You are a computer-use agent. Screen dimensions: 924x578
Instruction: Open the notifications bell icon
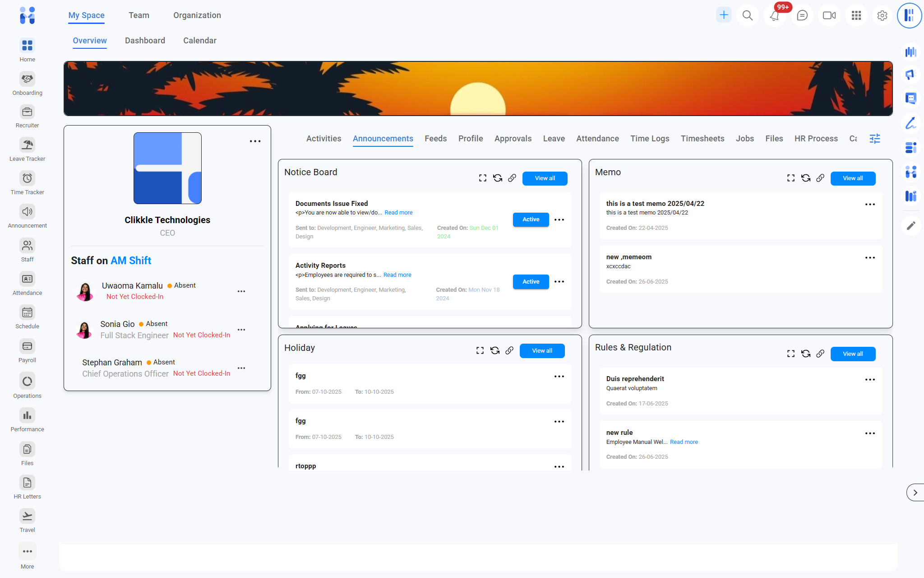(774, 15)
